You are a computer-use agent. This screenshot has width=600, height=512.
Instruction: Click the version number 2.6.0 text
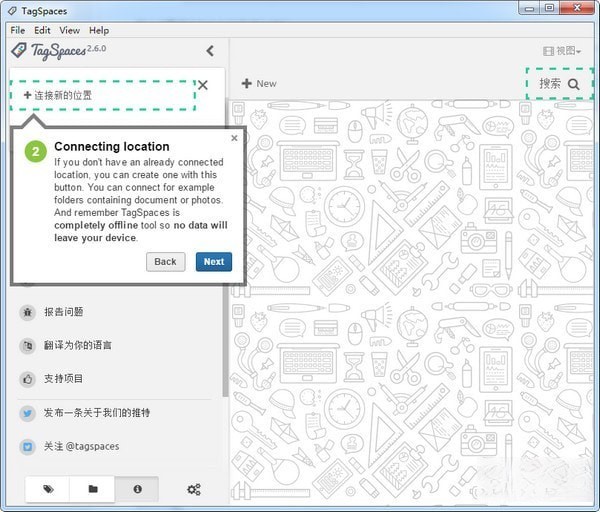tap(96, 49)
